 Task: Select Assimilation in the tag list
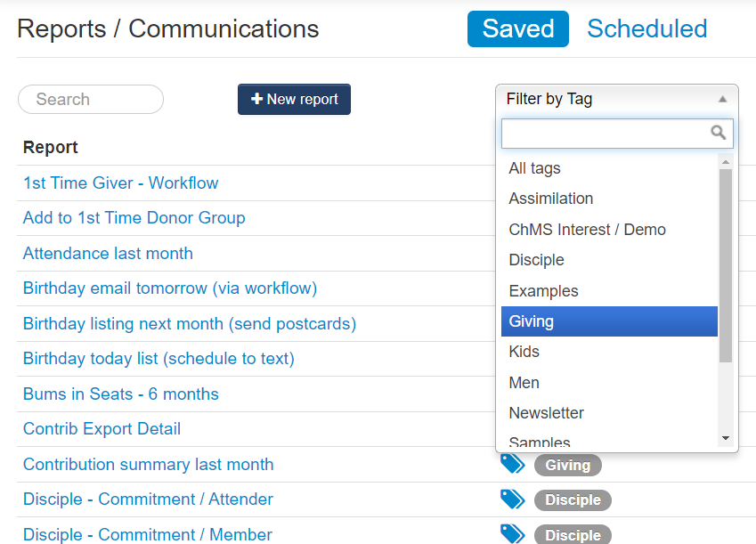(x=550, y=199)
